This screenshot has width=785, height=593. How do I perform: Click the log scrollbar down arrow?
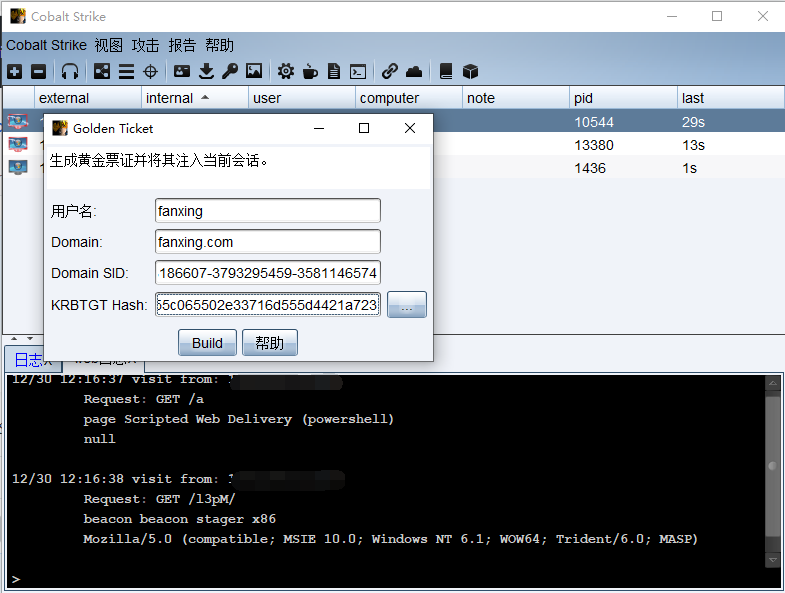773,560
